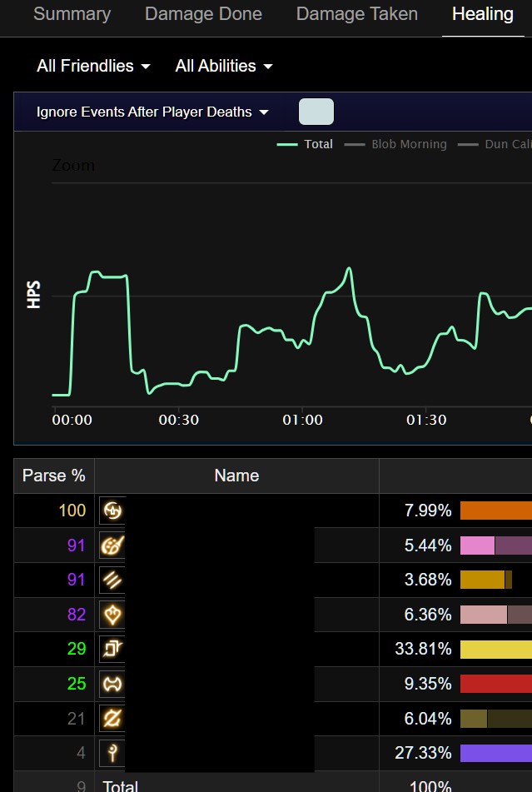Image resolution: width=532 pixels, height=792 pixels.
Task: Click staff icon in parse 4 row
Action: point(112,753)
